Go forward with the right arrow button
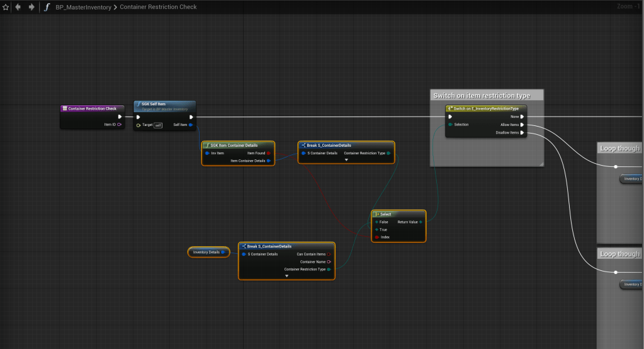Viewport: 644px width, 349px height. pyautogui.click(x=31, y=7)
